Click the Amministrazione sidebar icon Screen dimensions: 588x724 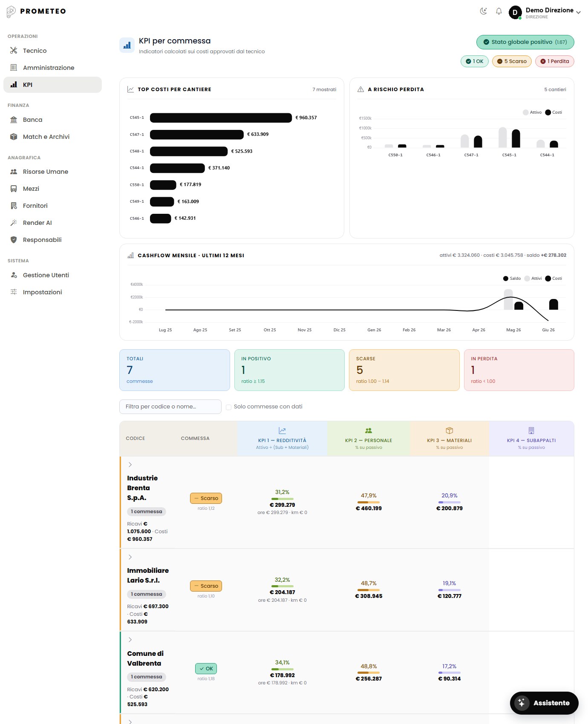coord(14,68)
